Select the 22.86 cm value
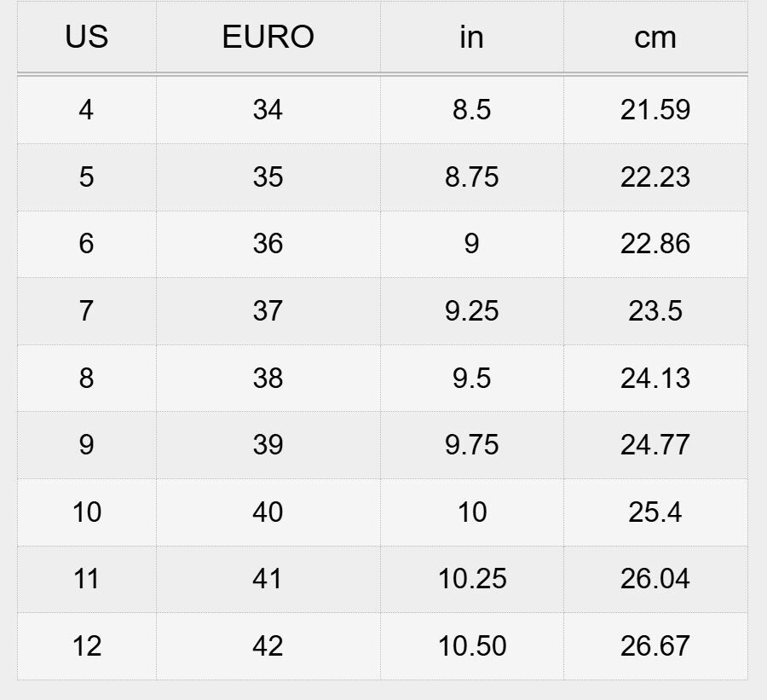 pos(655,244)
